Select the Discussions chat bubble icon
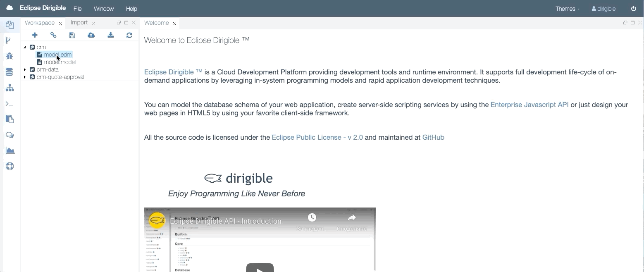This screenshot has height=272, width=644. (x=10, y=135)
